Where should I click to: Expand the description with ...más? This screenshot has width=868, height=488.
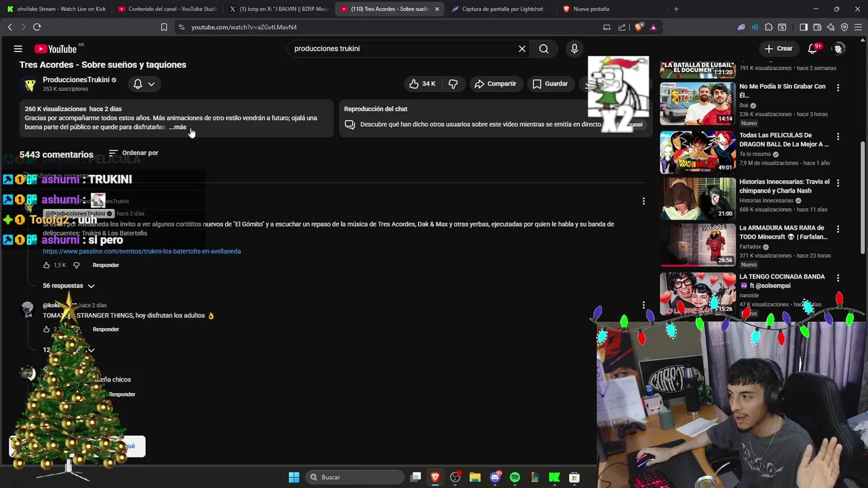178,127
